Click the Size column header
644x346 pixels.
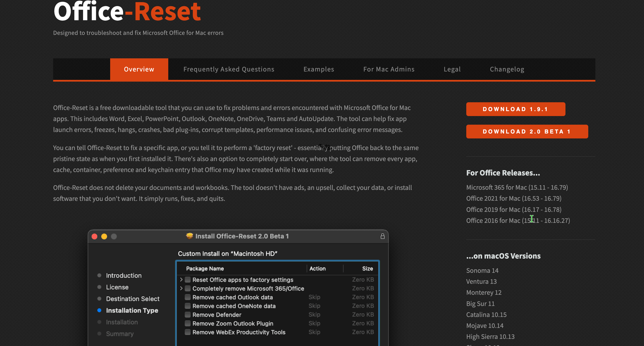(x=368, y=269)
